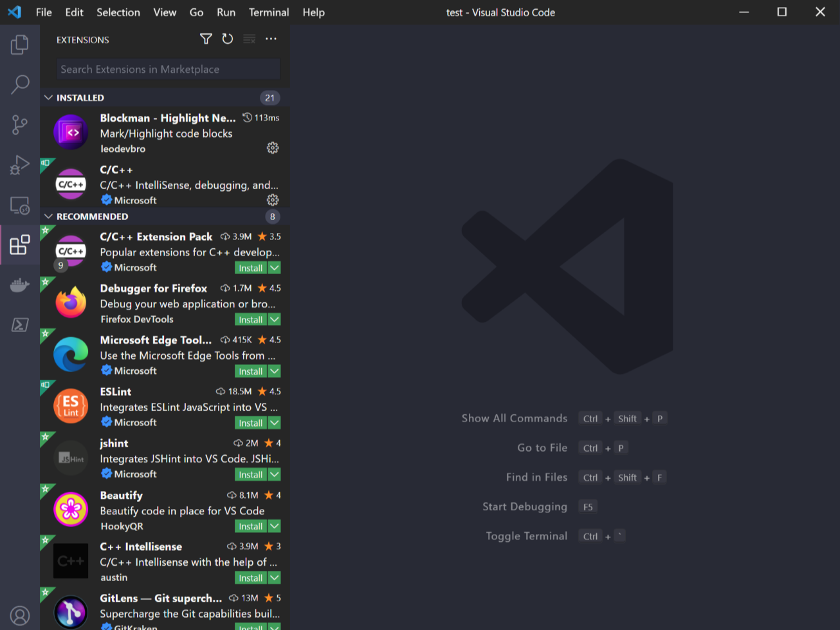Screen dimensions: 840x630
Task: Open the PowerShell view in activity bar
Action: (20, 324)
